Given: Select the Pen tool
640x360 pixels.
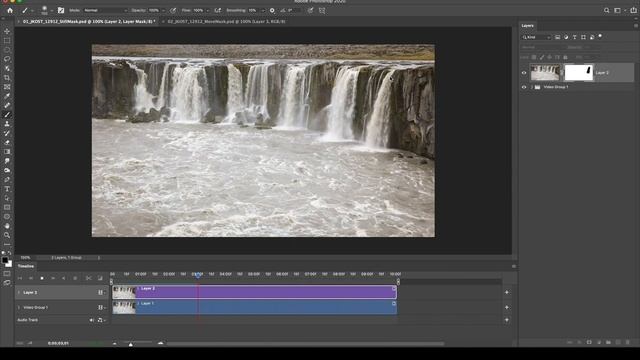Looking at the screenshot, I should click(7, 180).
